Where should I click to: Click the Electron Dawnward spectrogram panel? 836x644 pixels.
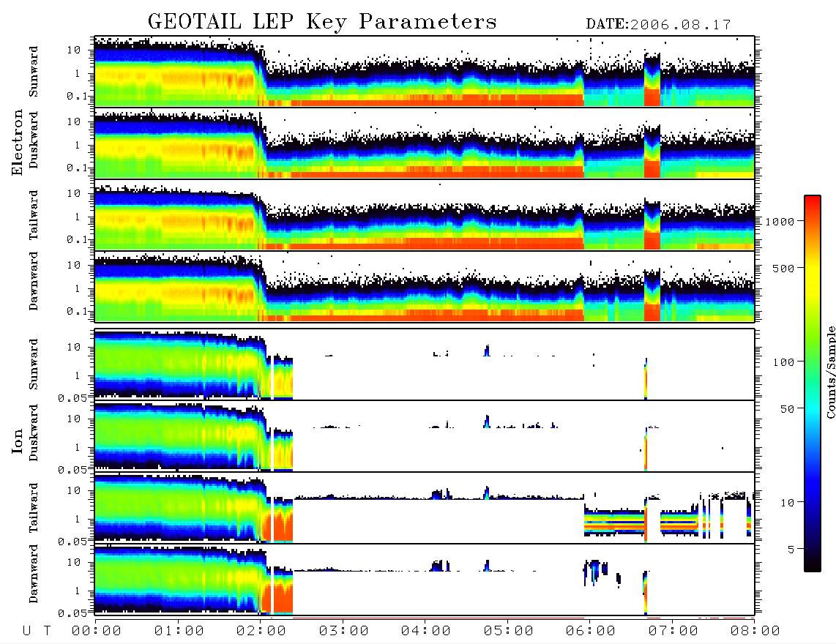[425, 286]
